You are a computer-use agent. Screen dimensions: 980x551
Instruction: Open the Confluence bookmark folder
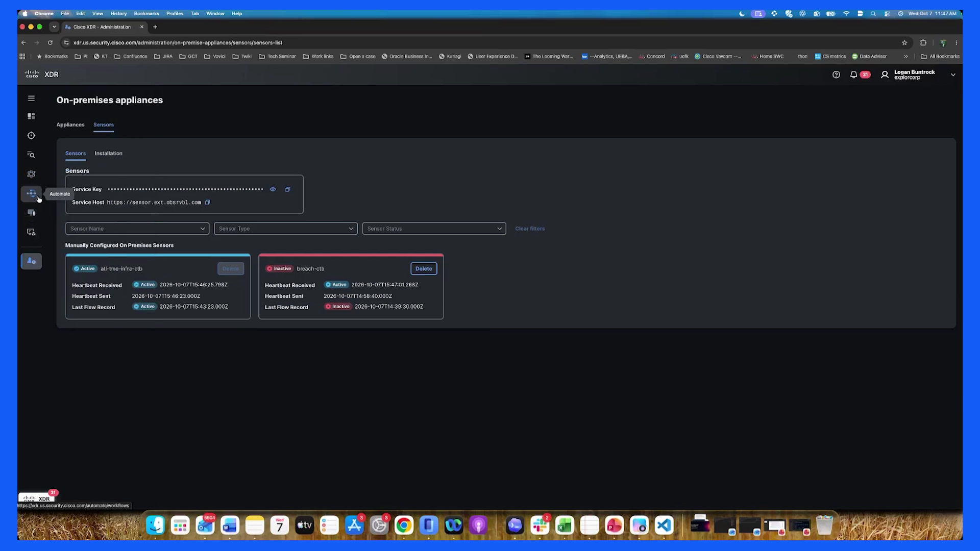point(131,57)
